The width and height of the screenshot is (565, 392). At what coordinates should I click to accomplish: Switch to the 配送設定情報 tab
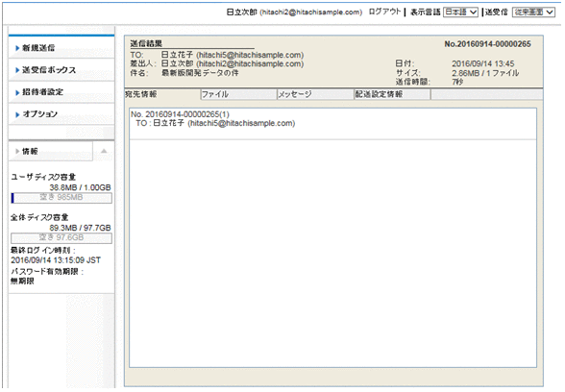[392, 94]
